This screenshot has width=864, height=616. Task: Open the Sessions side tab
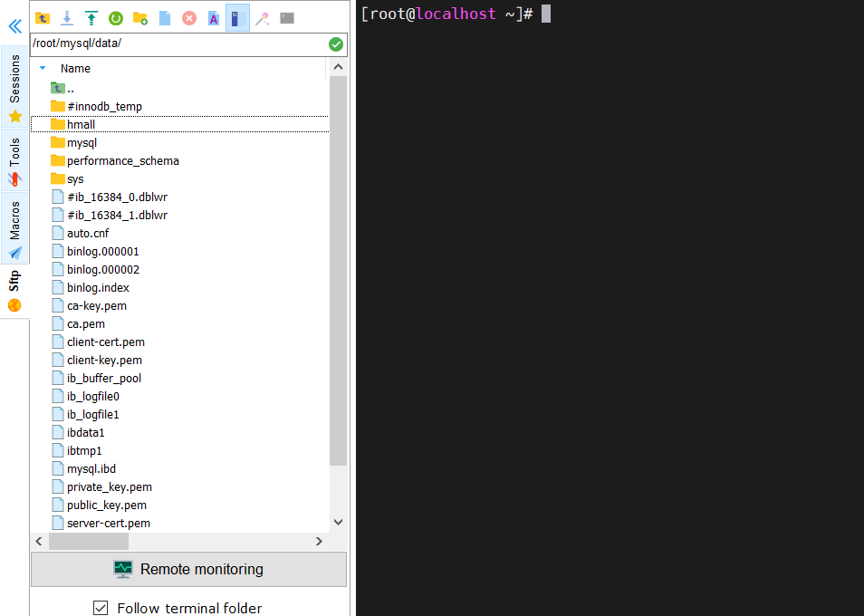(14, 87)
